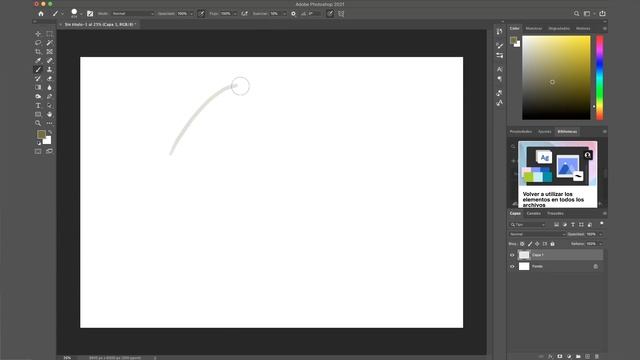Select the Healing Brush tool
The width and height of the screenshot is (640, 360).
(49, 61)
